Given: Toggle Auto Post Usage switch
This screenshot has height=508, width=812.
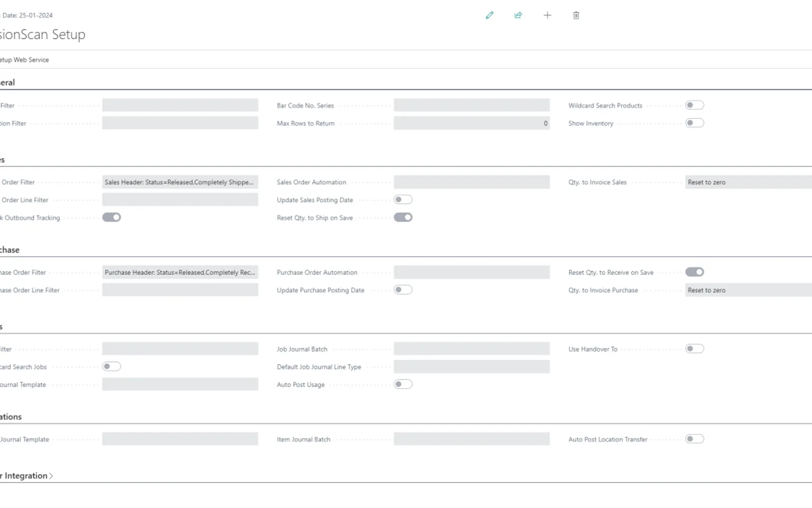Looking at the screenshot, I should [x=403, y=384].
